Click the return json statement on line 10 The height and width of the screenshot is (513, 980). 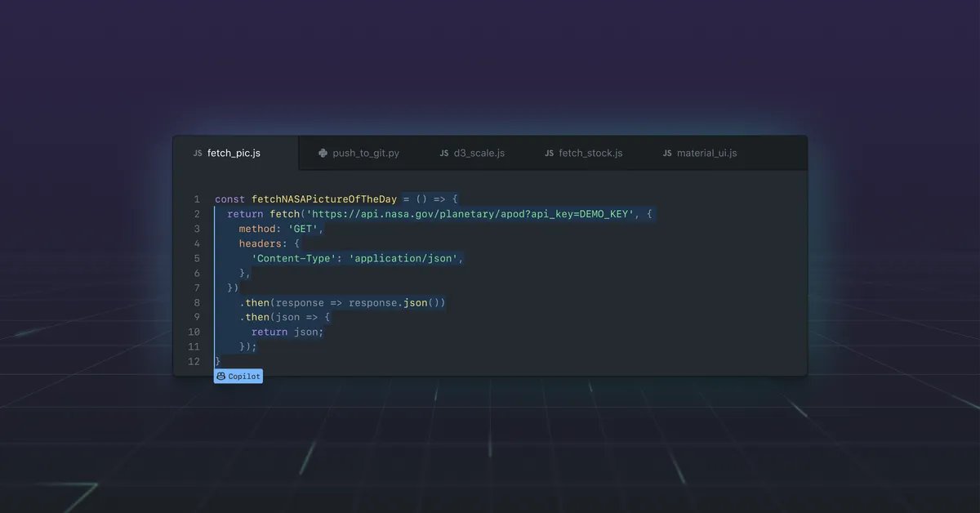(x=290, y=332)
